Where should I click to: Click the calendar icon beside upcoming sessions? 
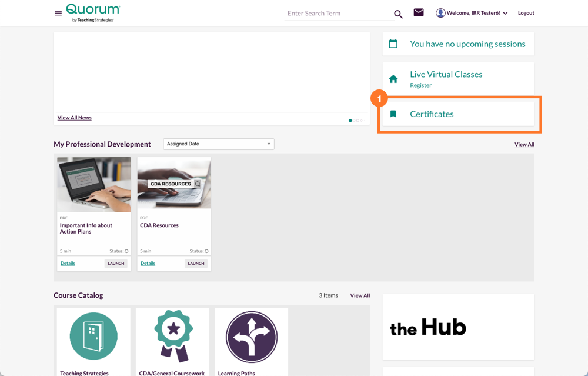pos(393,44)
